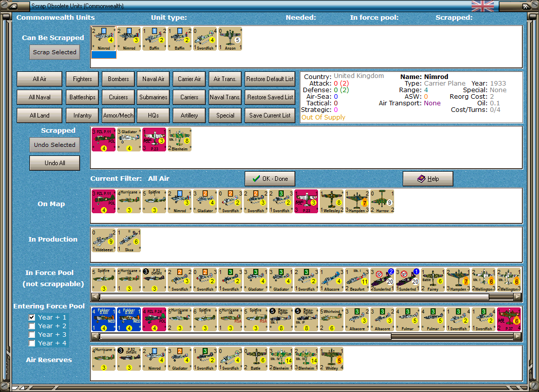Select the Battle unit in Air Reserves

pos(255,359)
